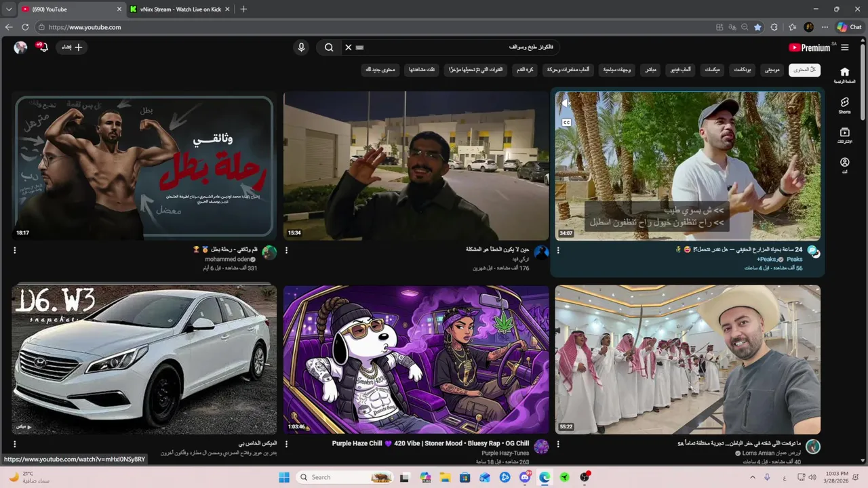
Task: Search with your voice microphone icon
Action: (302, 47)
